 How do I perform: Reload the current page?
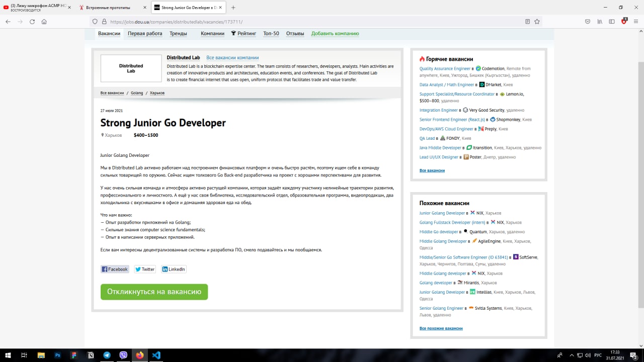point(32,22)
